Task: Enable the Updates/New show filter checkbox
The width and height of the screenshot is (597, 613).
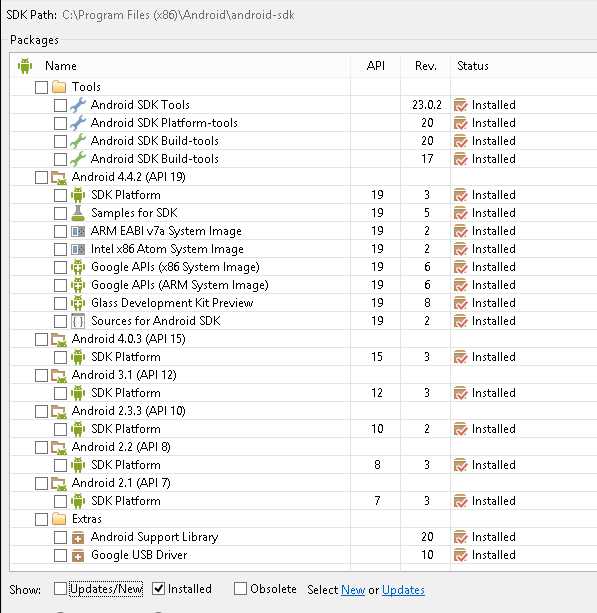Action: [60, 588]
